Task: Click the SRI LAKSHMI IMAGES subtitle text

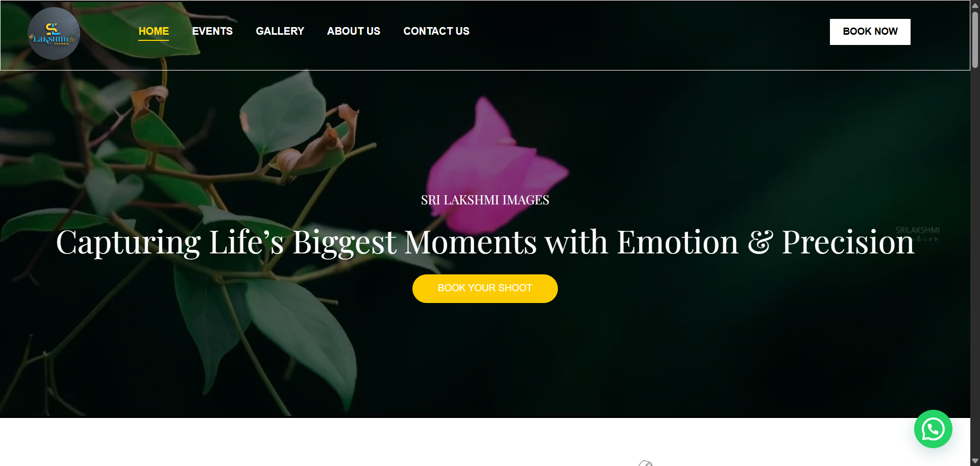Action: [x=485, y=200]
